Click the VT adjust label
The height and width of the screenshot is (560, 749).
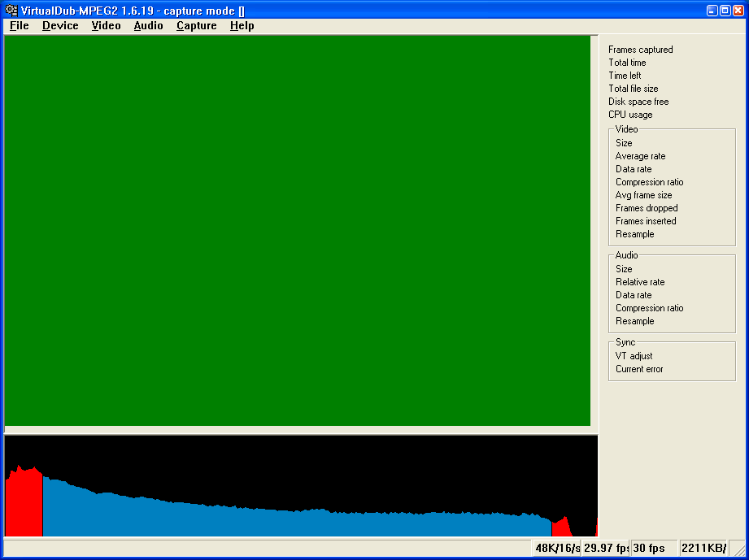634,356
